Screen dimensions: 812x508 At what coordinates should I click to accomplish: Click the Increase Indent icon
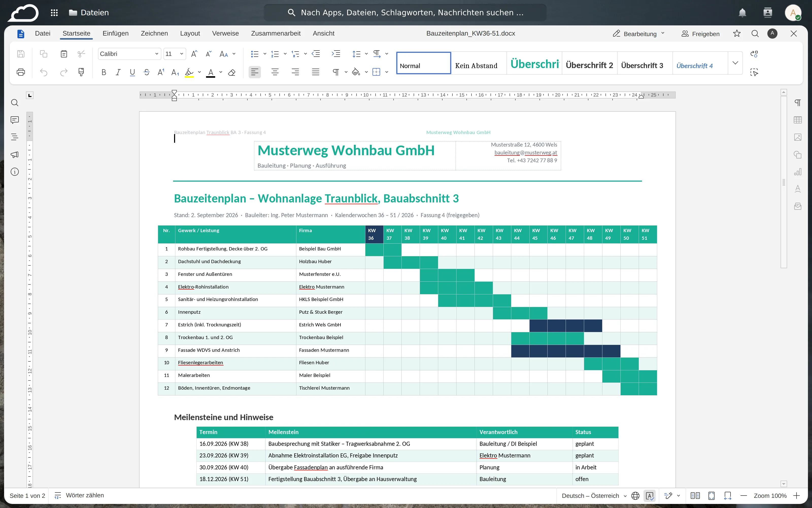(x=336, y=54)
